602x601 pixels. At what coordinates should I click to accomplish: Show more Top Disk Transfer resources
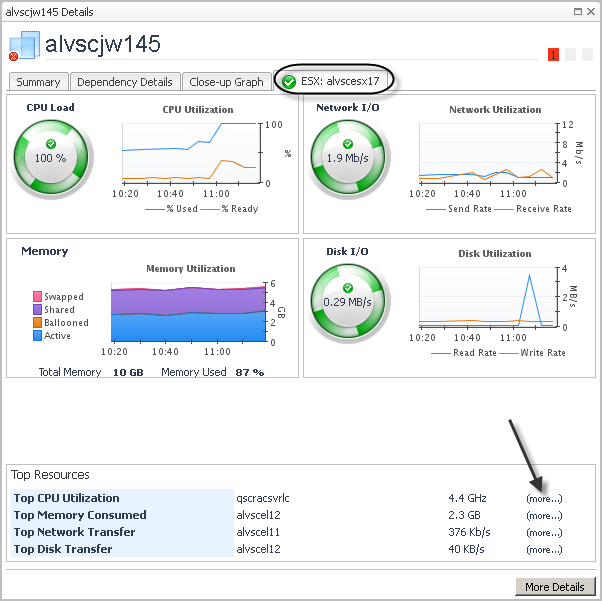click(x=544, y=550)
